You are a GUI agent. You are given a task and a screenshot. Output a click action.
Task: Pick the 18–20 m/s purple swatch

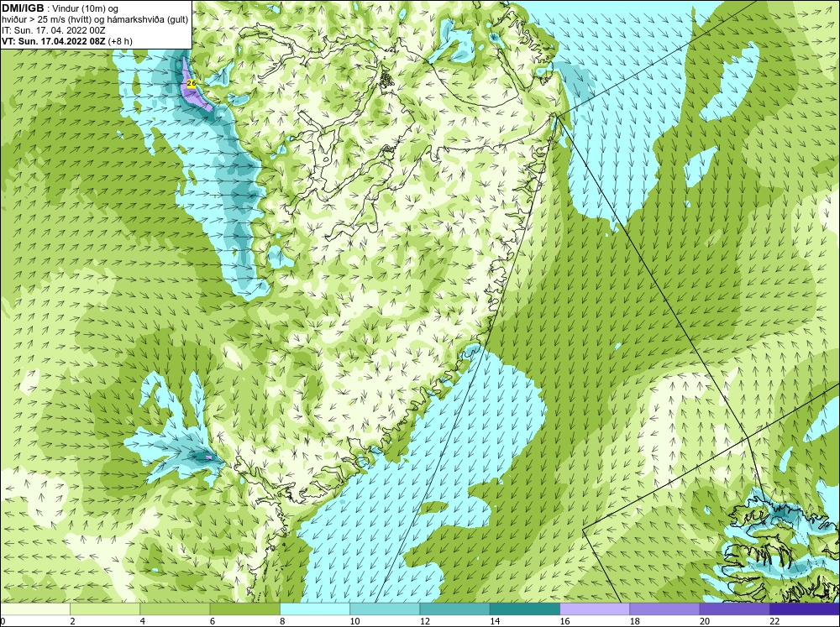click(664, 609)
